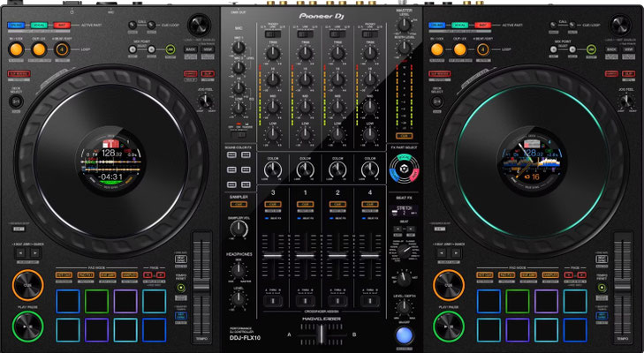Trigger 4 beat loop on left deck
Image resolution: width=644 pixels, height=353 pixels.
[62, 49]
